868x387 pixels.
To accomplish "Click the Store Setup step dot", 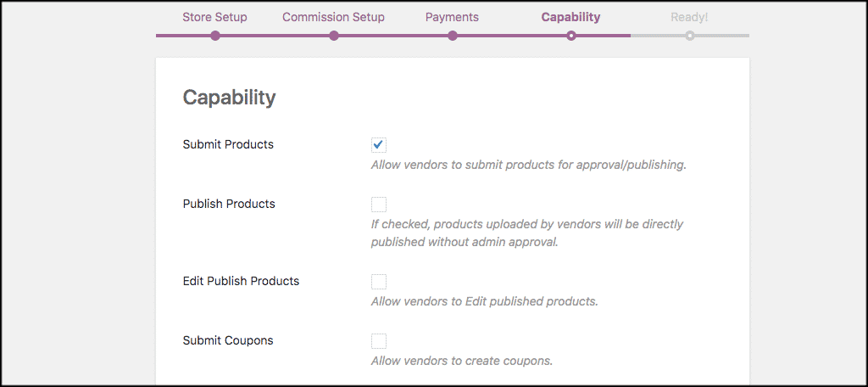I will 215,36.
